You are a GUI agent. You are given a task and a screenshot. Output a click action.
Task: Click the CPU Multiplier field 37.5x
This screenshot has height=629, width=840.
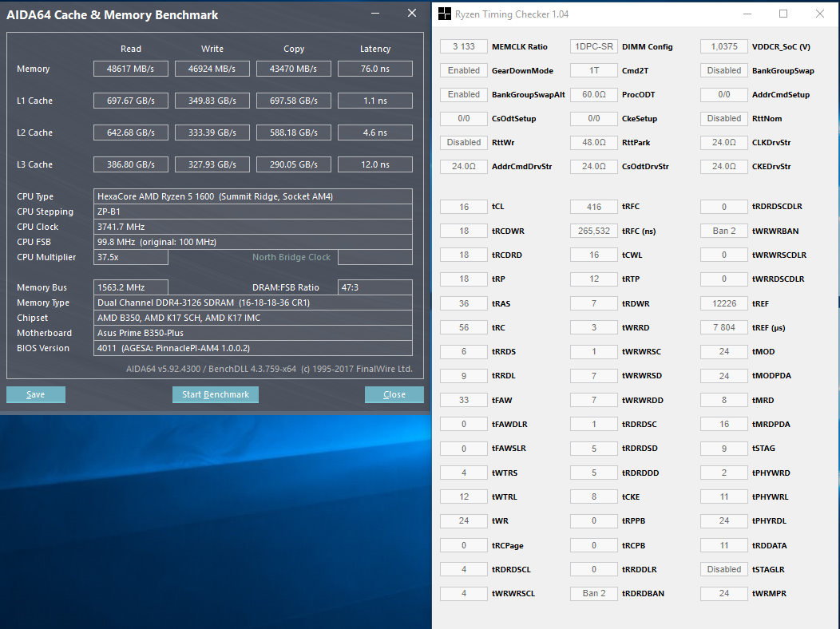[131, 257]
